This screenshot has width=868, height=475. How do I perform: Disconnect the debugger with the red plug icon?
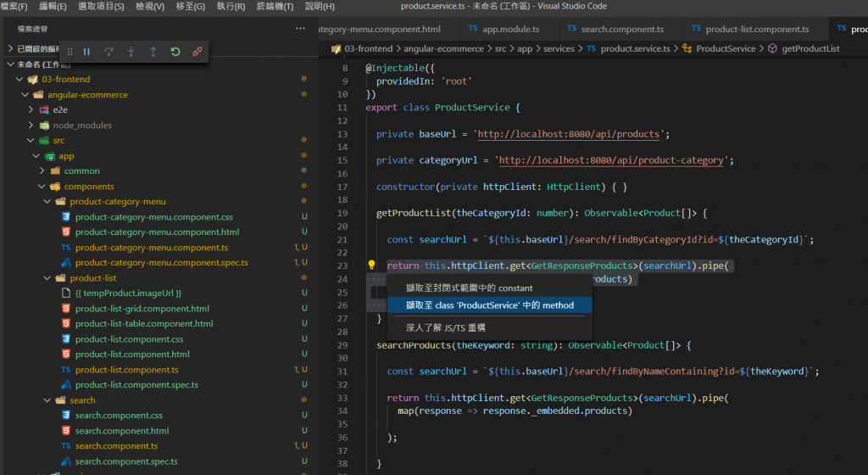[198, 52]
